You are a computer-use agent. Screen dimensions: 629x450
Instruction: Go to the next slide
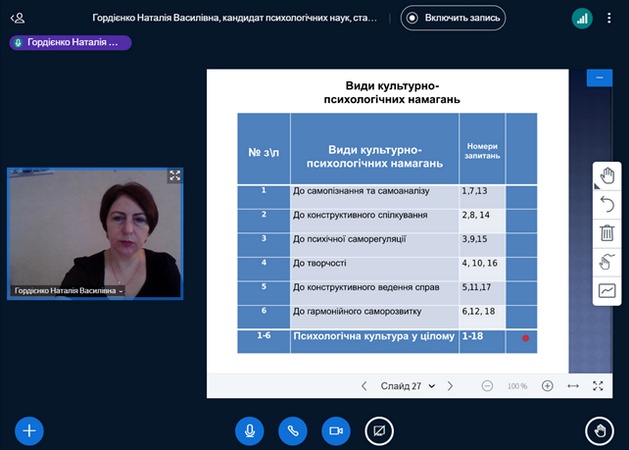click(x=450, y=386)
